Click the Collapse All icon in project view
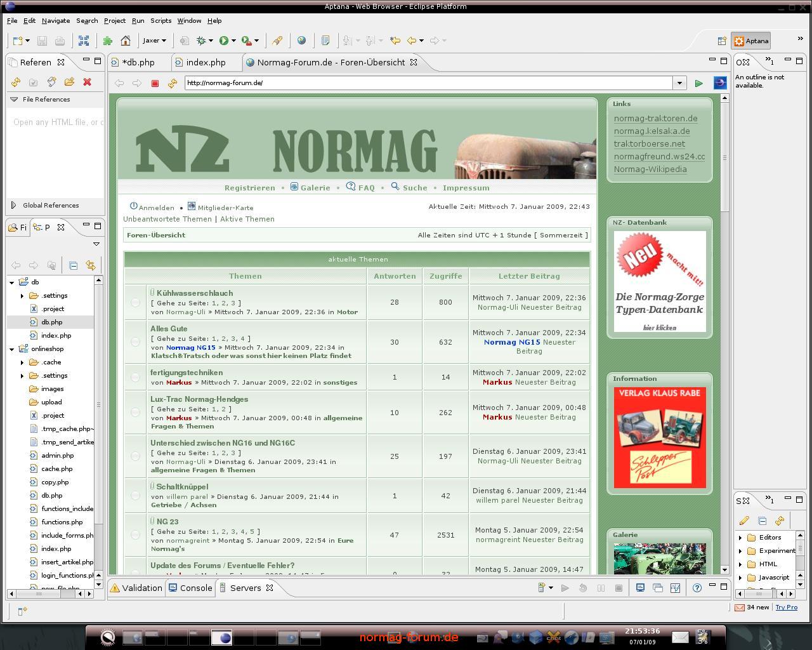The height and width of the screenshot is (650, 812). [73, 265]
